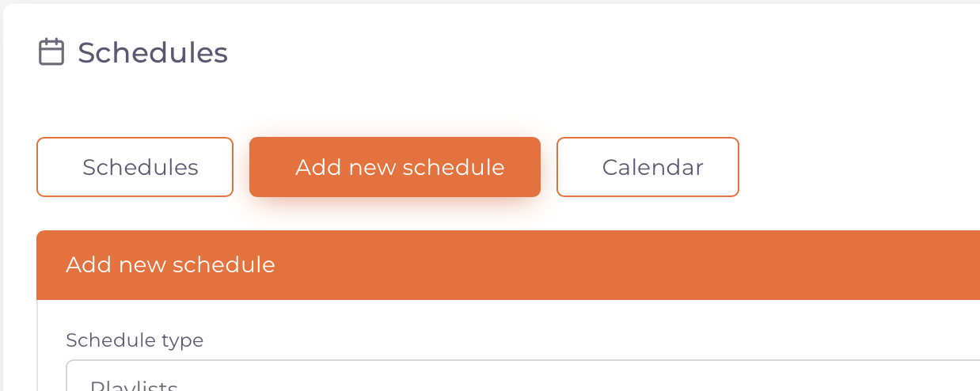Activate the highlighted Add new schedule tab
The image size is (980, 391).
click(x=395, y=167)
